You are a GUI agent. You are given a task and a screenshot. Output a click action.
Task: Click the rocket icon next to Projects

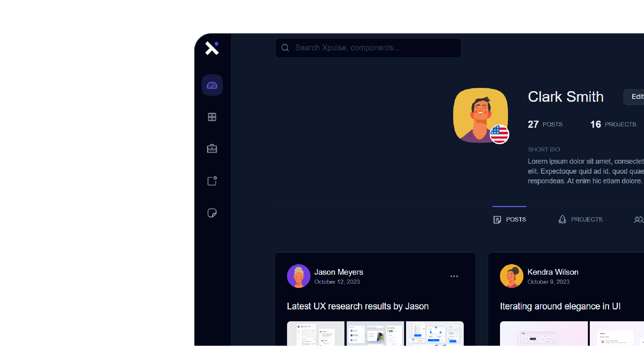[562, 219]
